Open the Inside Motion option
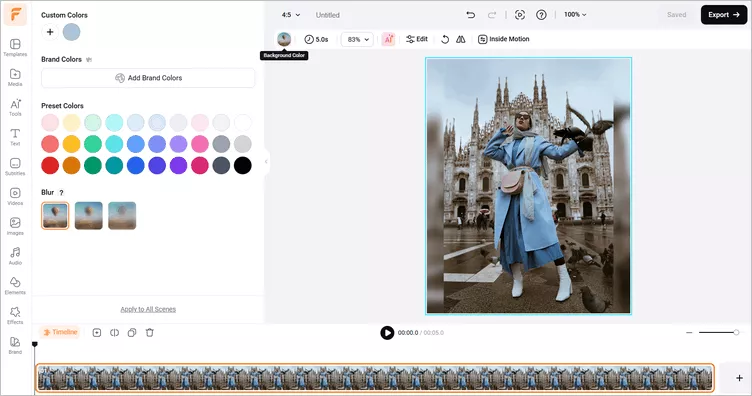 504,39
